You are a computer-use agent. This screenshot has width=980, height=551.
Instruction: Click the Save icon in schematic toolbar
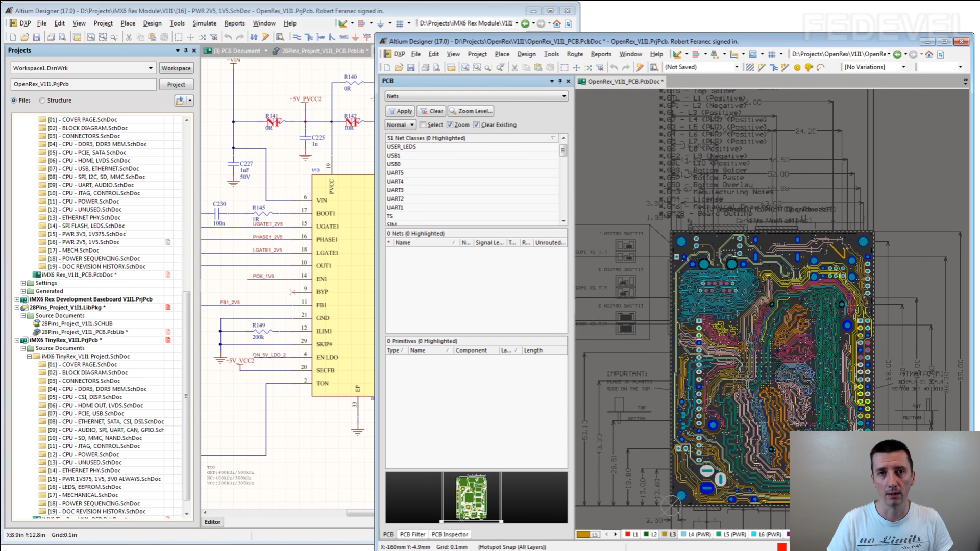pos(37,37)
